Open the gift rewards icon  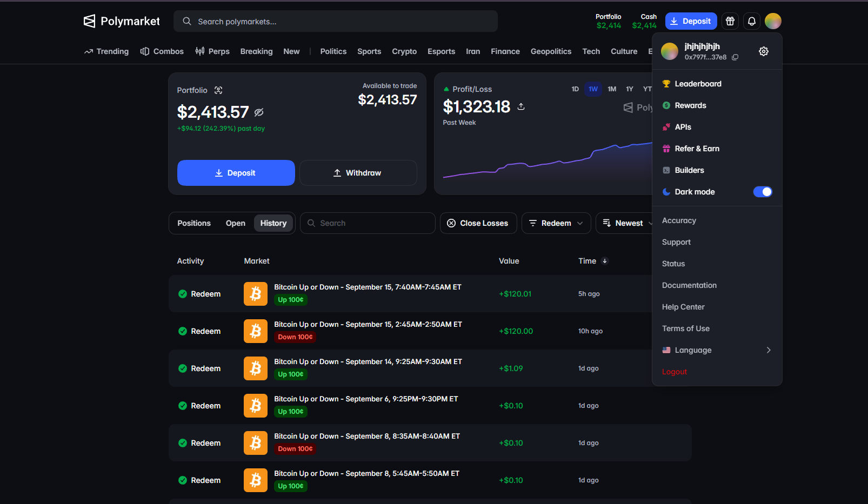coord(730,21)
